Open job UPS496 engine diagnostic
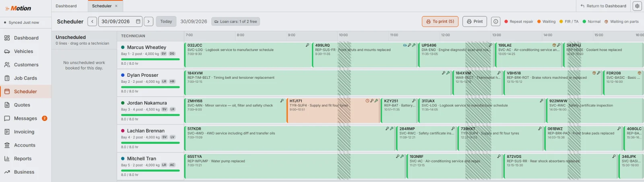644x182 pixels. (x=456, y=55)
